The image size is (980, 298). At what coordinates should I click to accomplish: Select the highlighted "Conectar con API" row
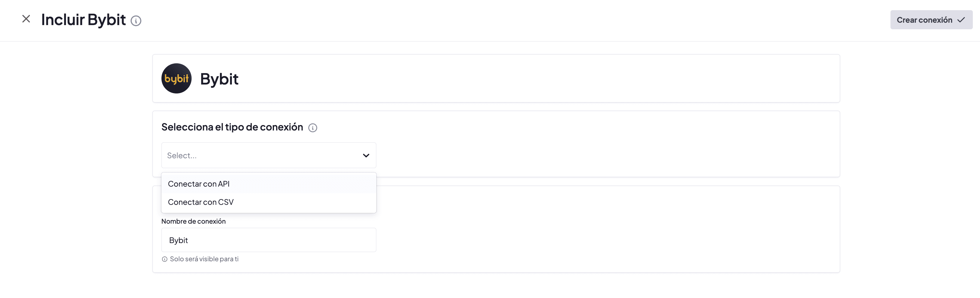[x=198, y=183]
